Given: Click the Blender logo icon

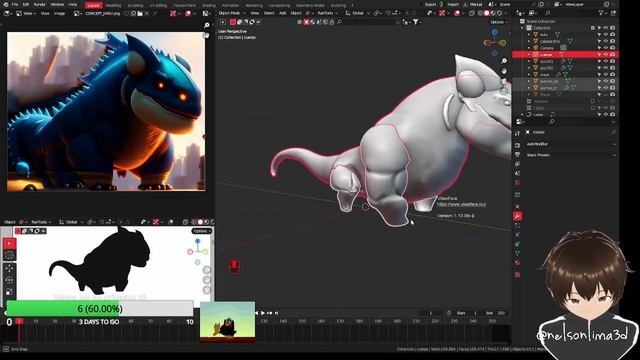Looking at the screenshot, I should pos(6,4).
